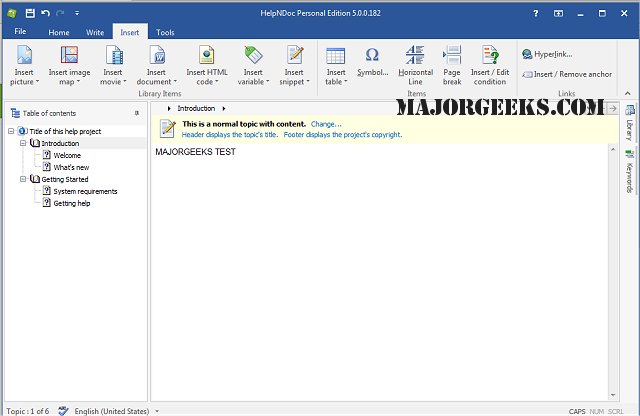Open the Symbol omega icon
The height and width of the screenshot is (416, 640).
click(372, 56)
